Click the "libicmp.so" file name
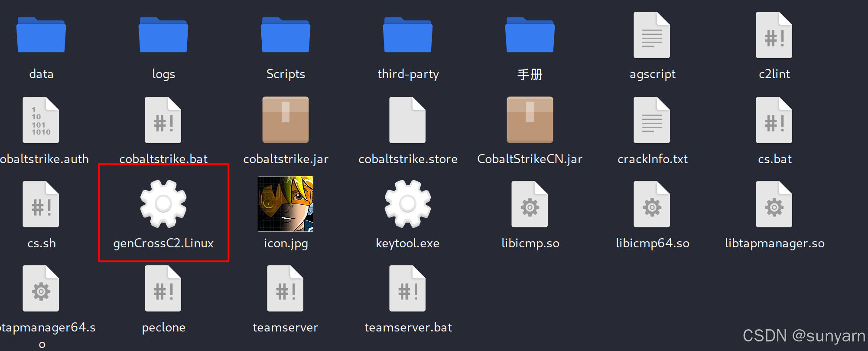This screenshot has width=868, height=351. click(530, 244)
